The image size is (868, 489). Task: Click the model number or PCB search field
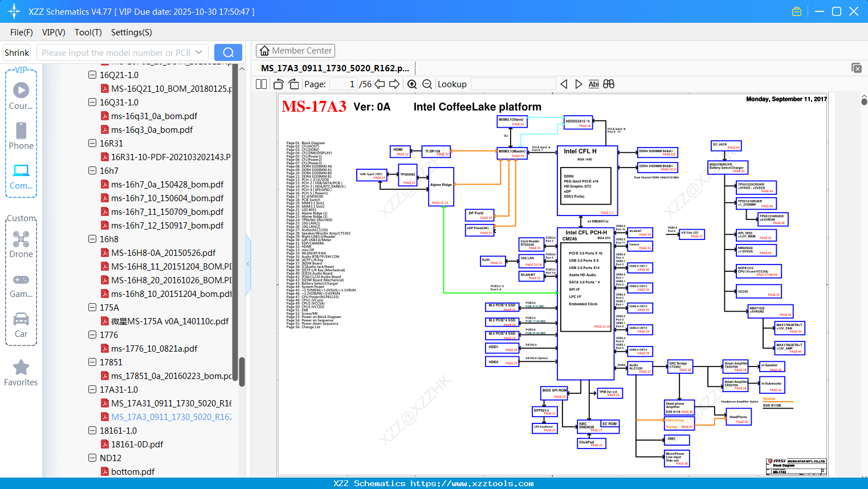(116, 52)
